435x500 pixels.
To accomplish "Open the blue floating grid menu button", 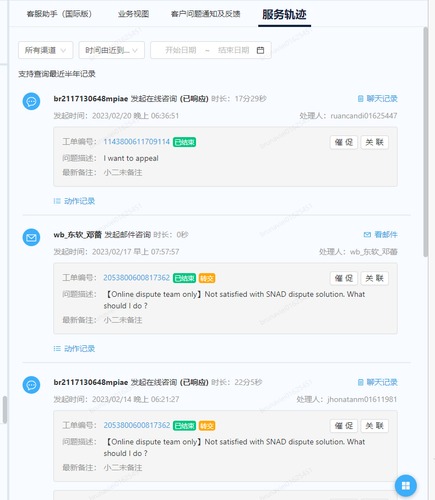I will 406,486.
